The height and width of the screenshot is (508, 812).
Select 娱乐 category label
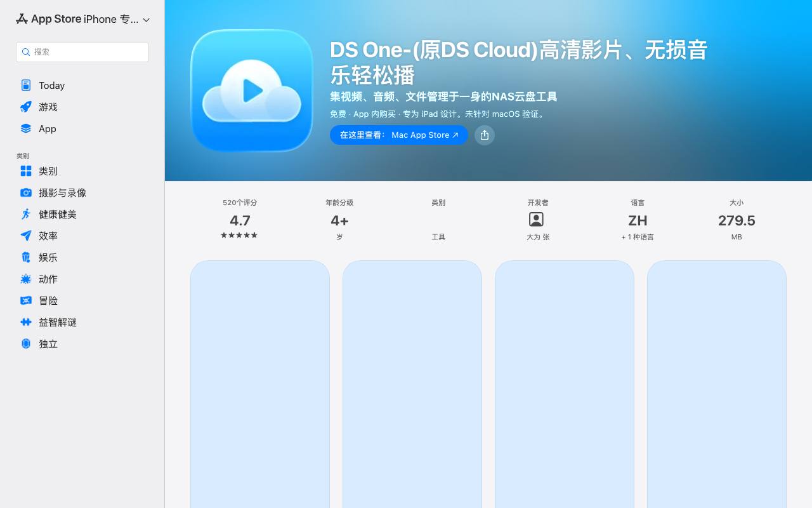point(48,257)
